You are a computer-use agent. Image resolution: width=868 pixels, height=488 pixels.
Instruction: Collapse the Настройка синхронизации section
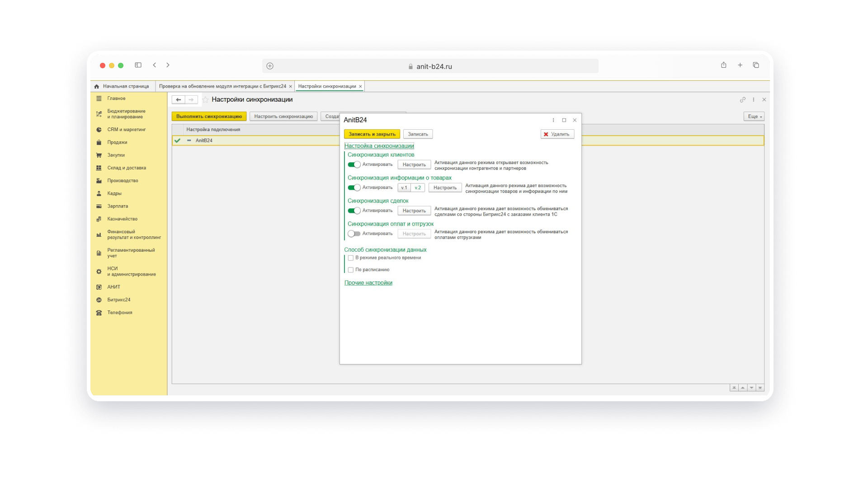point(379,146)
